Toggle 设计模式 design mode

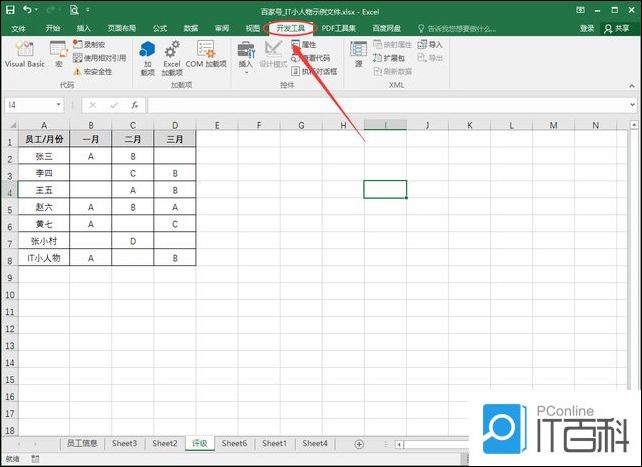pyautogui.click(x=273, y=54)
